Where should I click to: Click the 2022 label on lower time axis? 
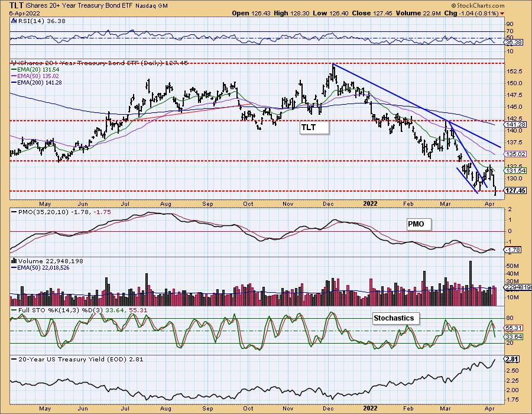coord(370,408)
